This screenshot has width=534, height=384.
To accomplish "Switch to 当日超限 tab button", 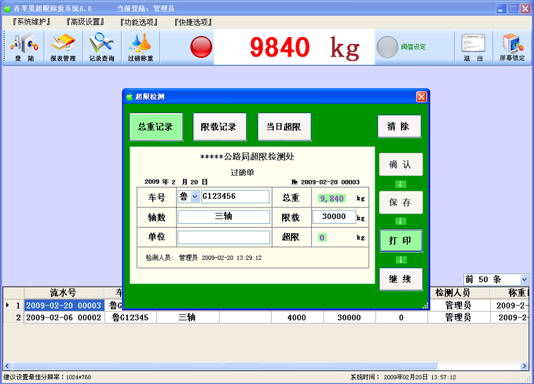I will (x=284, y=127).
